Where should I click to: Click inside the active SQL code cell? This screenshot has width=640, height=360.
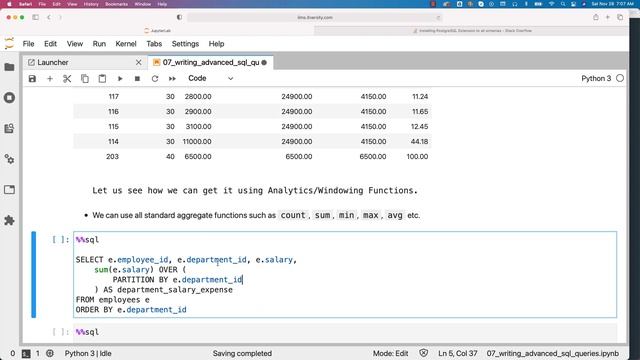[x=345, y=274]
